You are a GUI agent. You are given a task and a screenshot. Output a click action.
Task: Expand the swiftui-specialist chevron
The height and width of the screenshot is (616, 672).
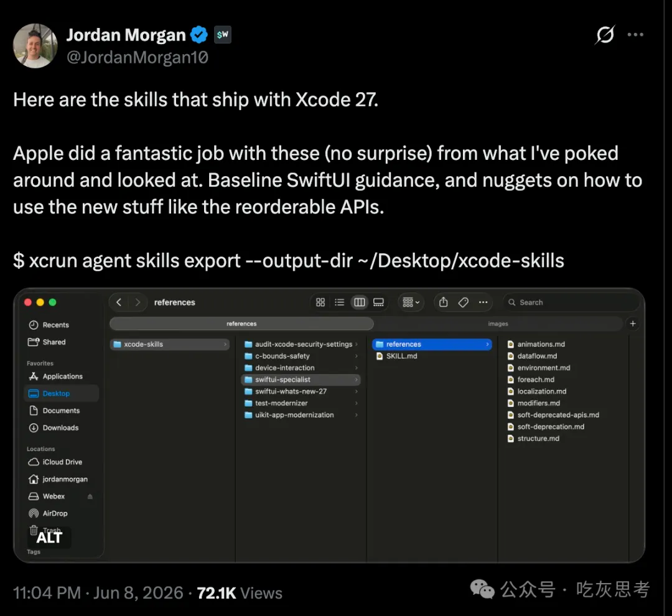356,380
